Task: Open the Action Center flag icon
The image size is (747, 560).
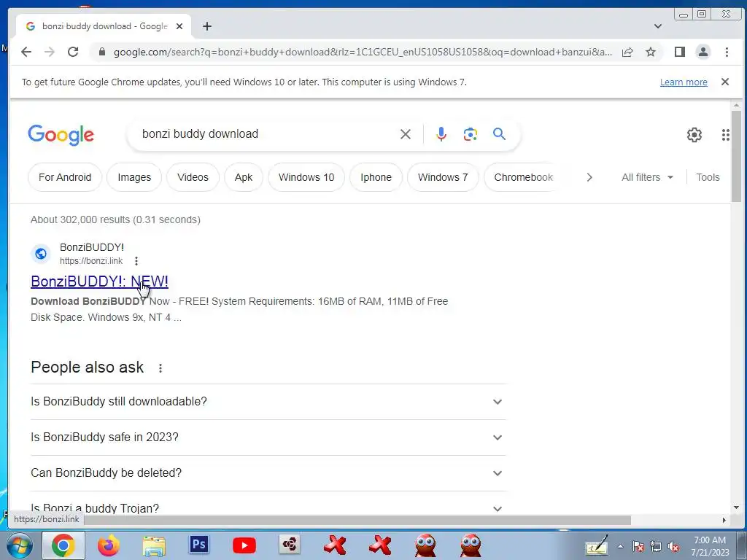Action: pos(638,547)
